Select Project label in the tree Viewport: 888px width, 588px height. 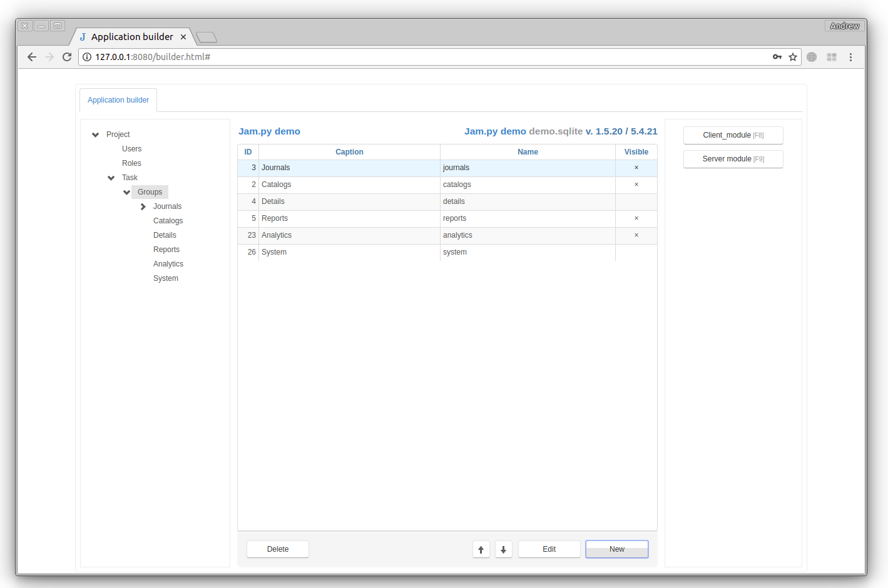pyautogui.click(x=118, y=134)
